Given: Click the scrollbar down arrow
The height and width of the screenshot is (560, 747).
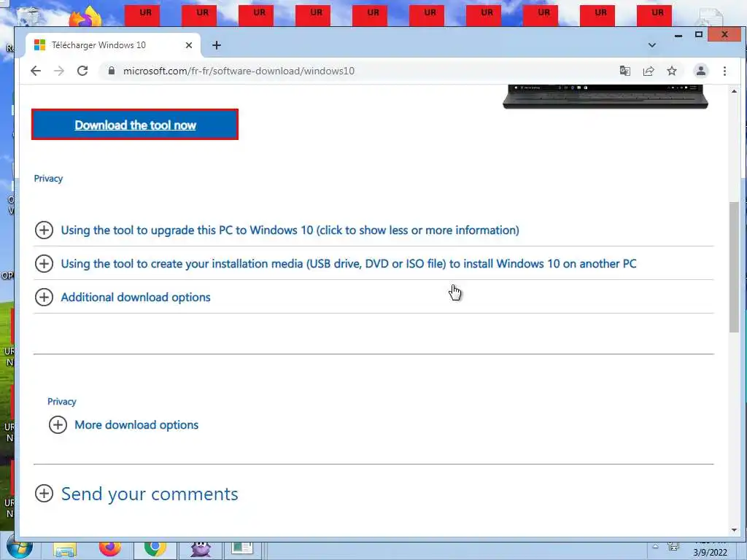Looking at the screenshot, I should click(734, 530).
